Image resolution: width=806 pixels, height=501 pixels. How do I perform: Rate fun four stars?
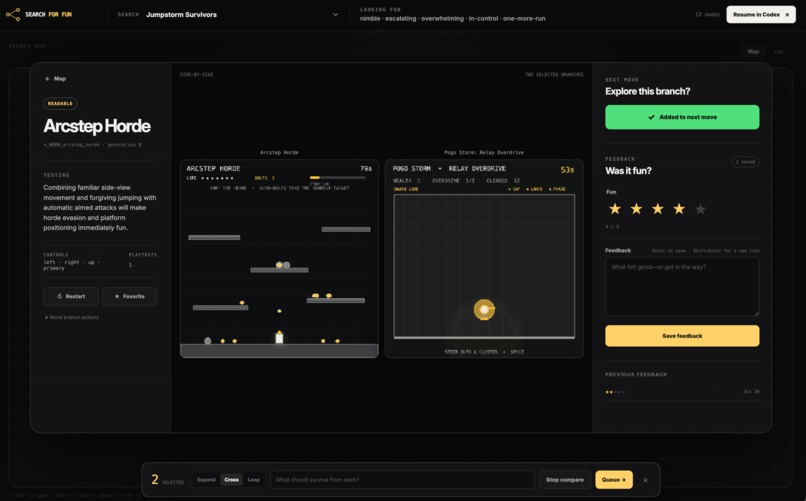click(x=679, y=209)
